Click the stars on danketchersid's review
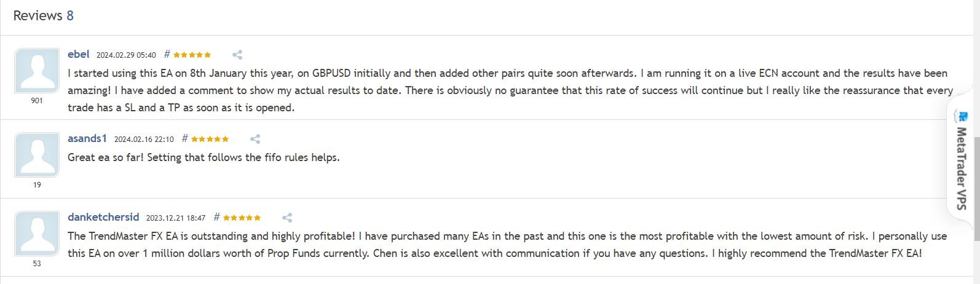The height and width of the screenshot is (284, 980). 242,218
